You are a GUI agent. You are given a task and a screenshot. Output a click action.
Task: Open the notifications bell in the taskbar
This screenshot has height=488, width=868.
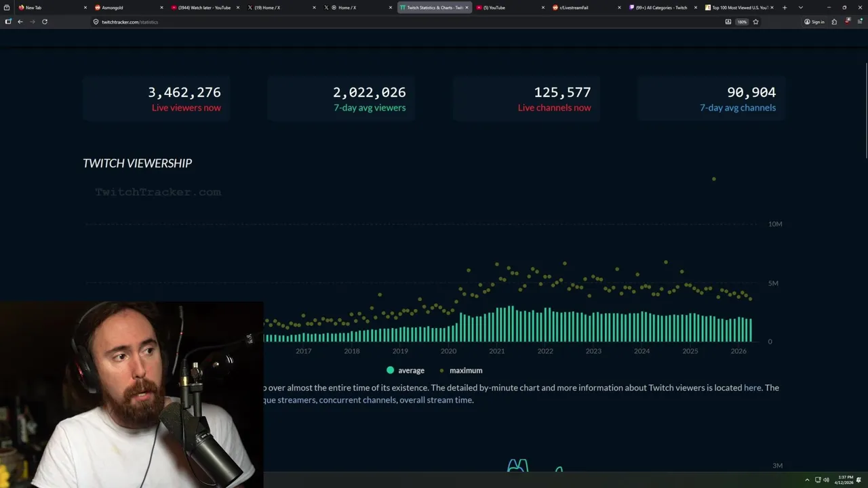[859, 480]
